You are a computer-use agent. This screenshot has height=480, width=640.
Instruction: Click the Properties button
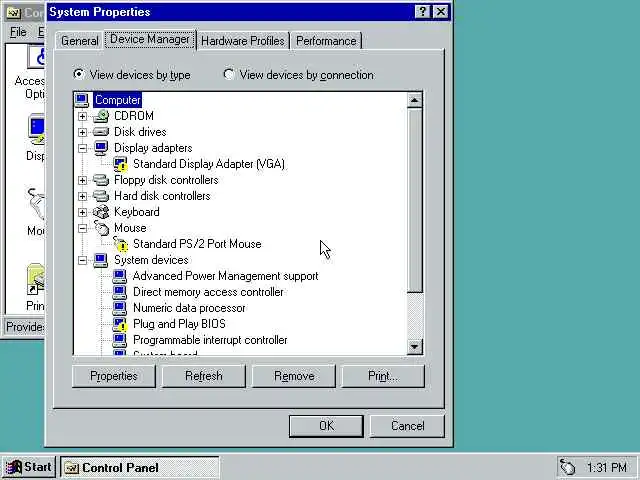(x=114, y=376)
